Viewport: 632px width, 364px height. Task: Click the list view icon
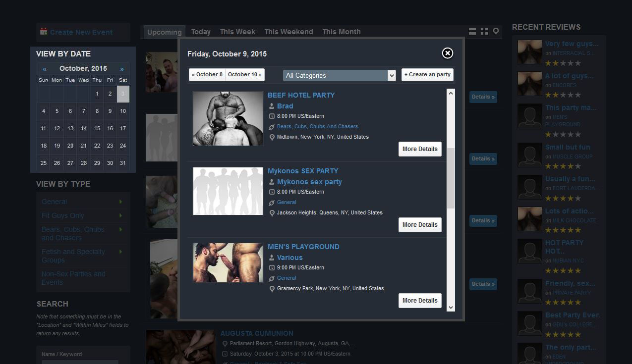472,32
